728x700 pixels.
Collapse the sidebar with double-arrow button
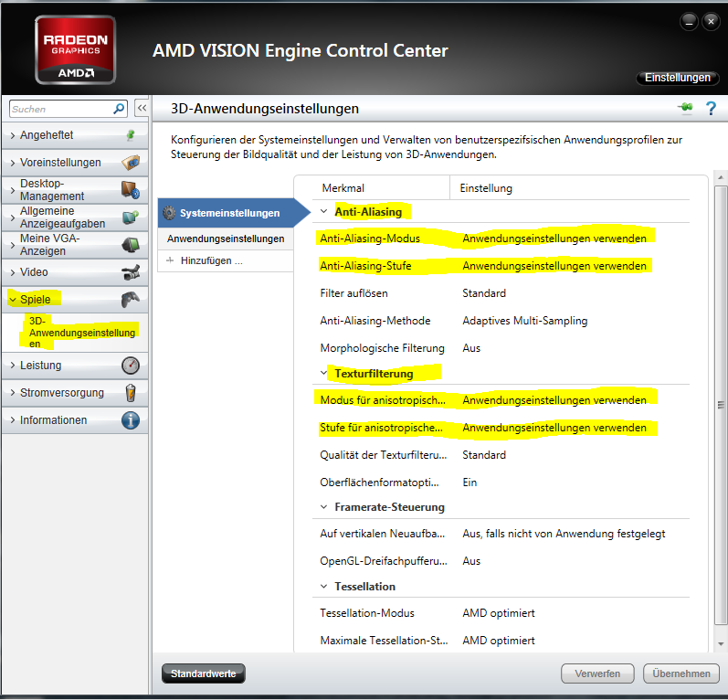click(x=142, y=108)
